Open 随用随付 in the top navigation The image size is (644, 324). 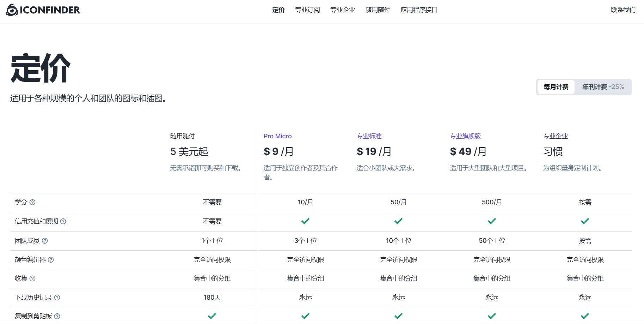[378, 10]
